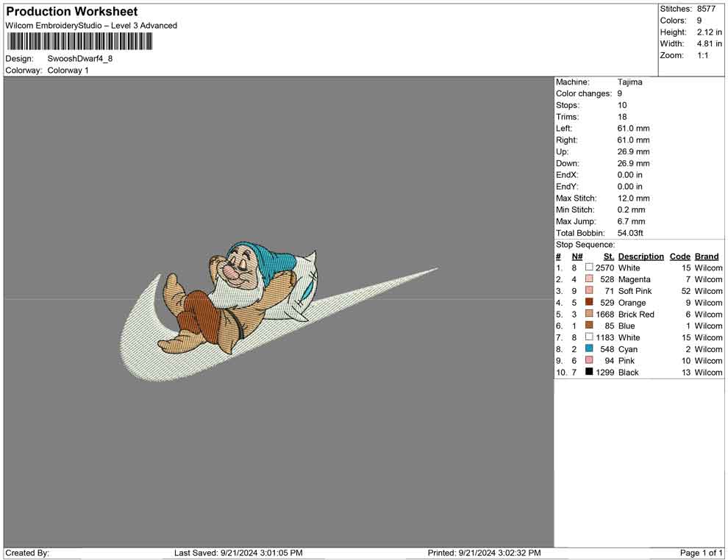Click the 'EndY:' value '0.00 in'
This screenshot has width=728, height=560.
(629, 187)
